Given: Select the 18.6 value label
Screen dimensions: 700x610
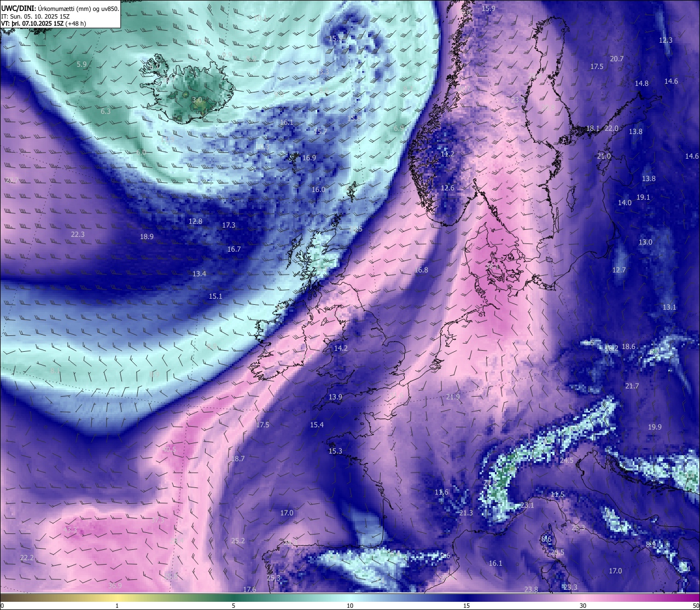Looking at the screenshot, I should point(628,347).
